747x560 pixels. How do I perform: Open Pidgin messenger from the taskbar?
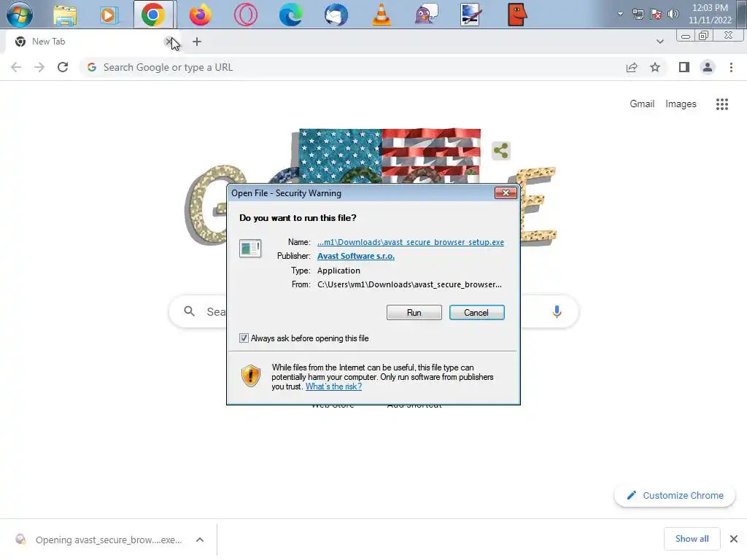pos(426,15)
